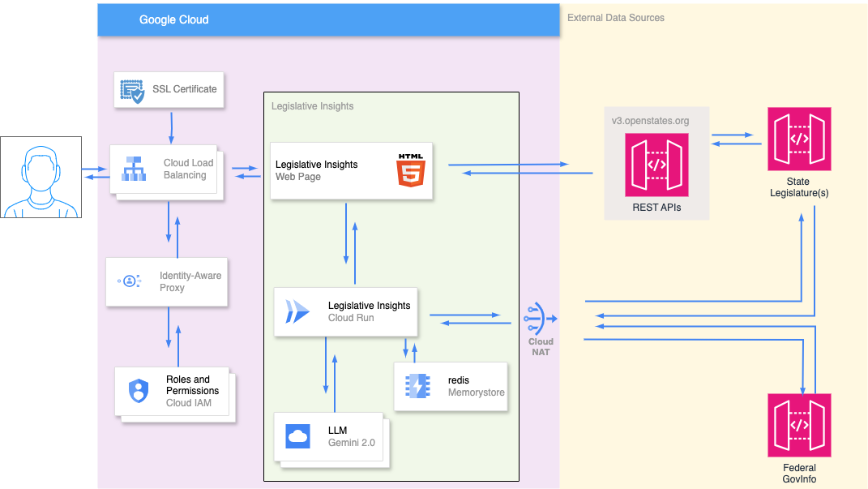The height and width of the screenshot is (489, 868).
Task: Click the Federal GovInfo caption
Action: pos(799,474)
